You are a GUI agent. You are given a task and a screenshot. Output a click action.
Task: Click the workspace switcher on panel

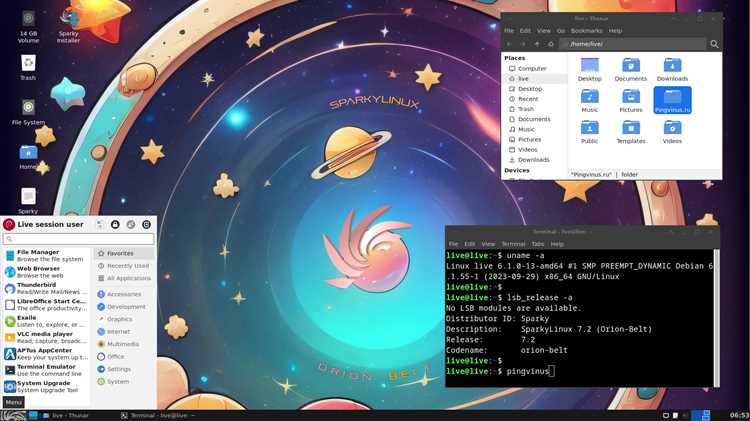701,415
